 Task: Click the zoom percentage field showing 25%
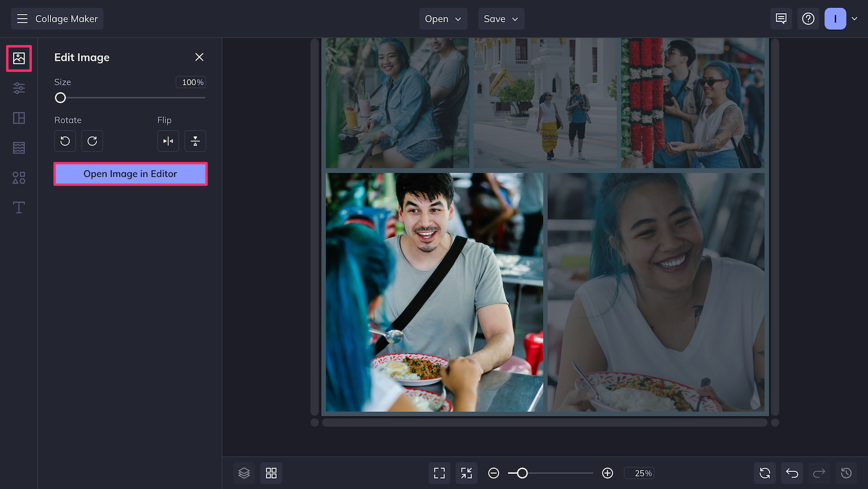pyautogui.click(x=643, y=473)
